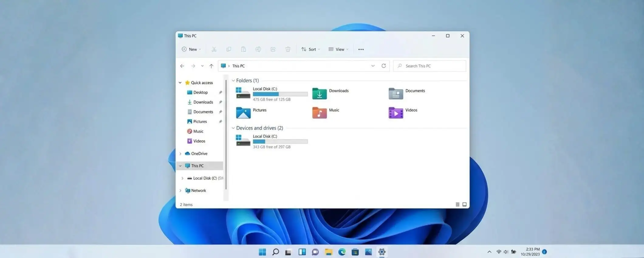The height and width of the screenshot is (258, 644).
Task: Open the View dropdown menu
Action: pos(338,49)
